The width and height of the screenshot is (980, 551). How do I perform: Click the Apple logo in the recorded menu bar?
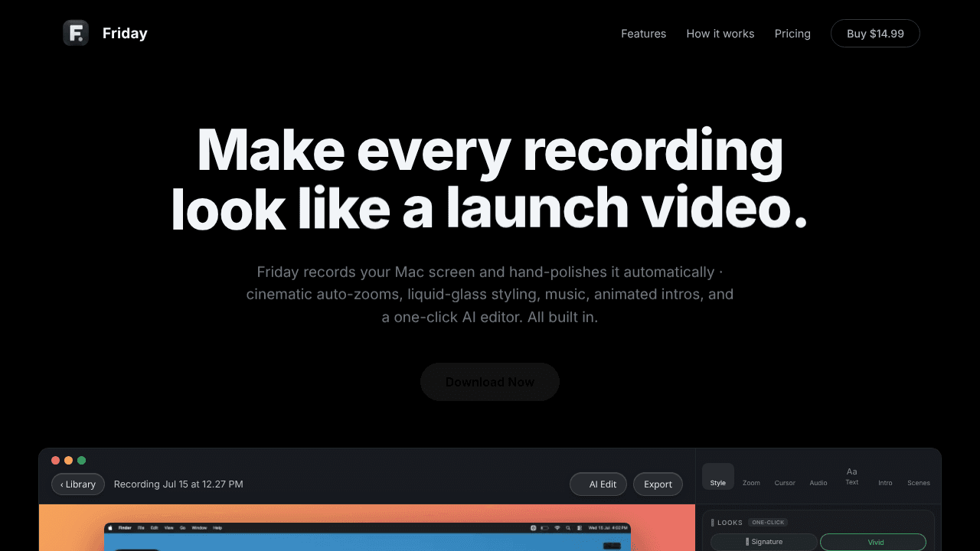109,528
